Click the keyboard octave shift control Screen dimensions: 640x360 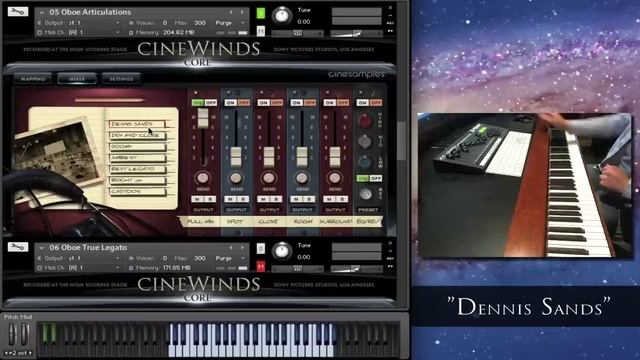pos(18,353)
